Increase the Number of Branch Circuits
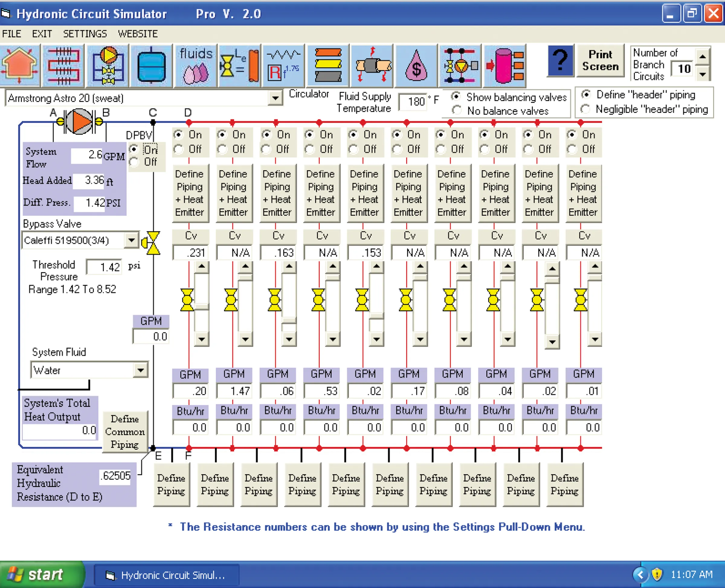 pos(703,56)
